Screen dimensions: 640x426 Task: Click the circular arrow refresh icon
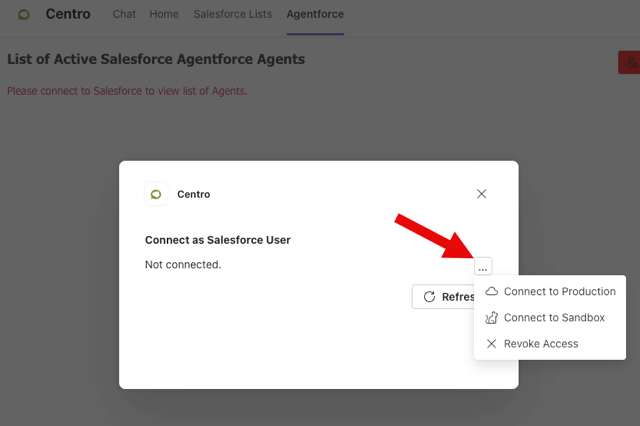[429, 297]
